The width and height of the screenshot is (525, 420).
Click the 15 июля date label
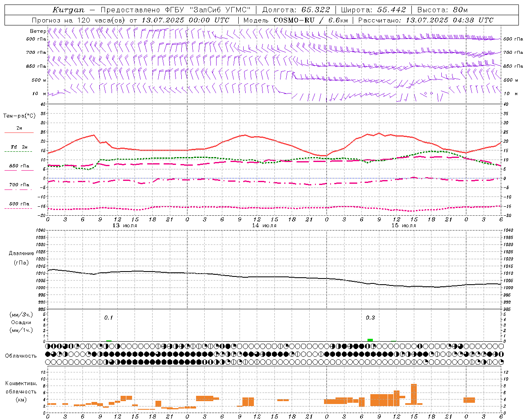click(x=404, y=226)
